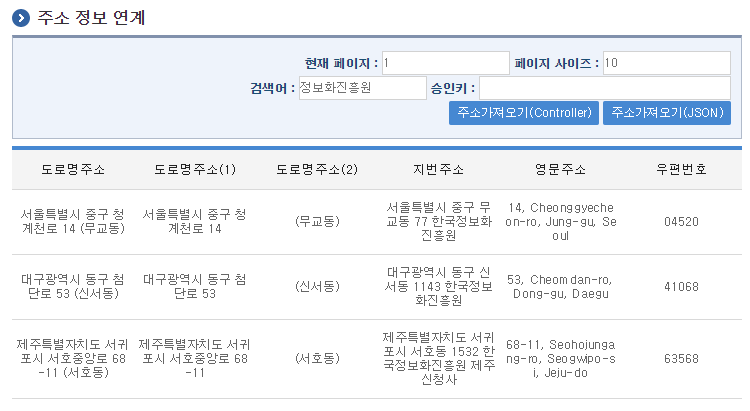Viewport: 750px width, 411px height.
Task: Click the 승인키 approval key field
Action: pos(605,88)
